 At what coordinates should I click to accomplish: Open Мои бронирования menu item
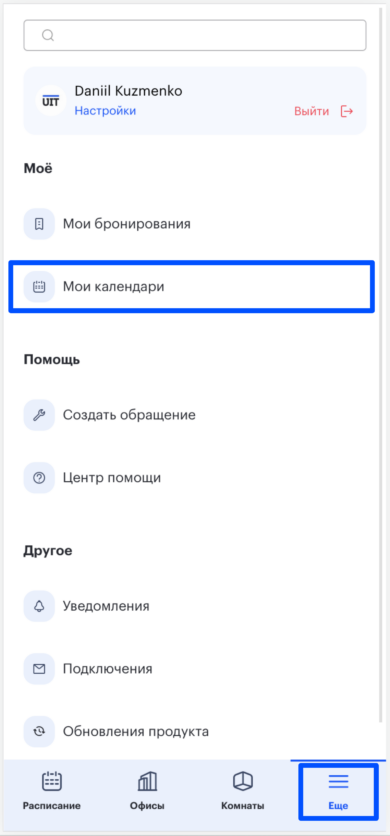pyautogui.click(x=195, y=224)
